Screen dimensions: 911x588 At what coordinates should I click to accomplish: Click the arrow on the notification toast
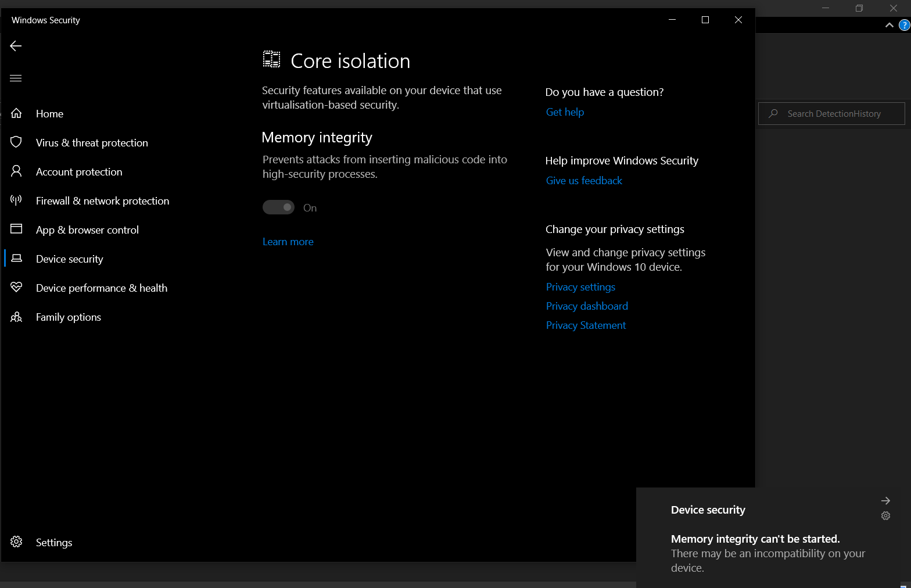coord(885,500)
